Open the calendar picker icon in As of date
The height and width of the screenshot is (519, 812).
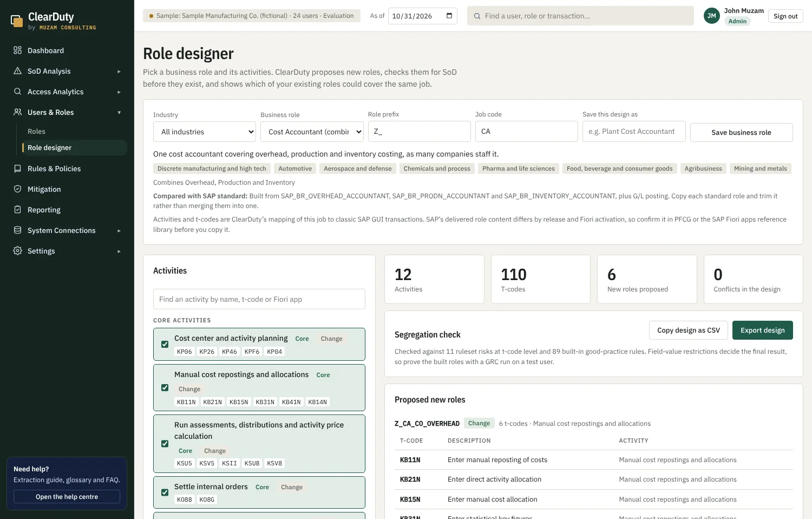[449, 16]
